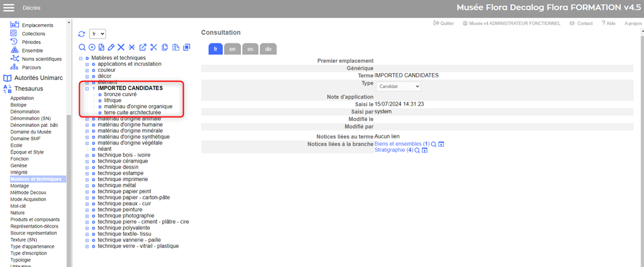This screenshot has height=267, width=644.
Task: Collapse the IMPORTED CANDIDATES node
Action: (87, 88)
